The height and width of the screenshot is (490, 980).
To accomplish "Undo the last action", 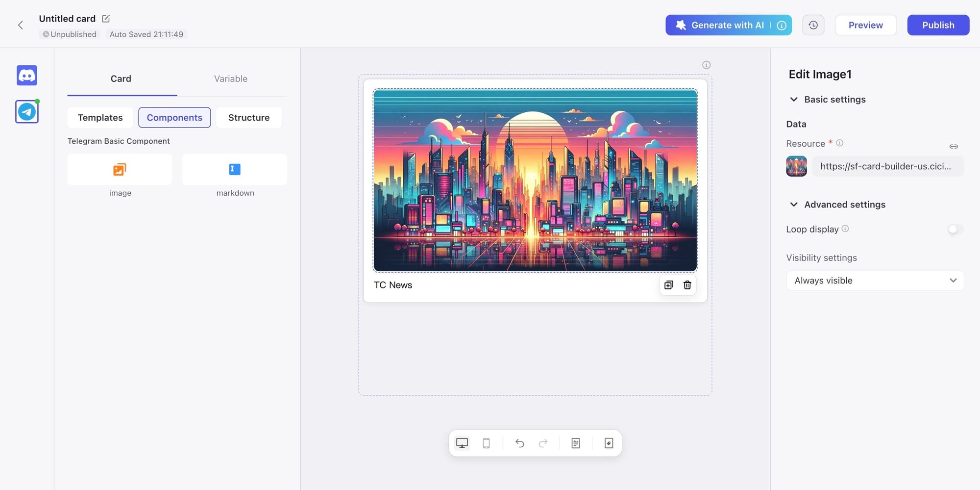I will coord(520,443).
